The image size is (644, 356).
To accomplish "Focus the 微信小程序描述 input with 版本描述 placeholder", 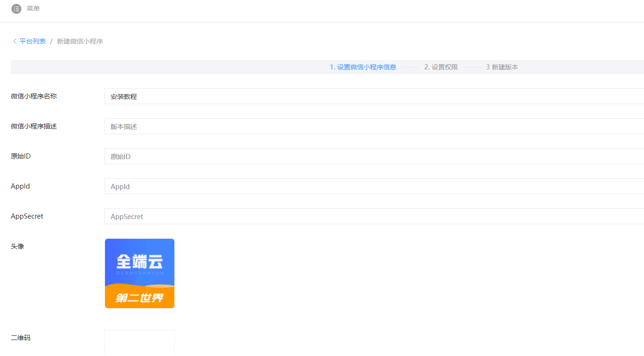I will 374,126.
